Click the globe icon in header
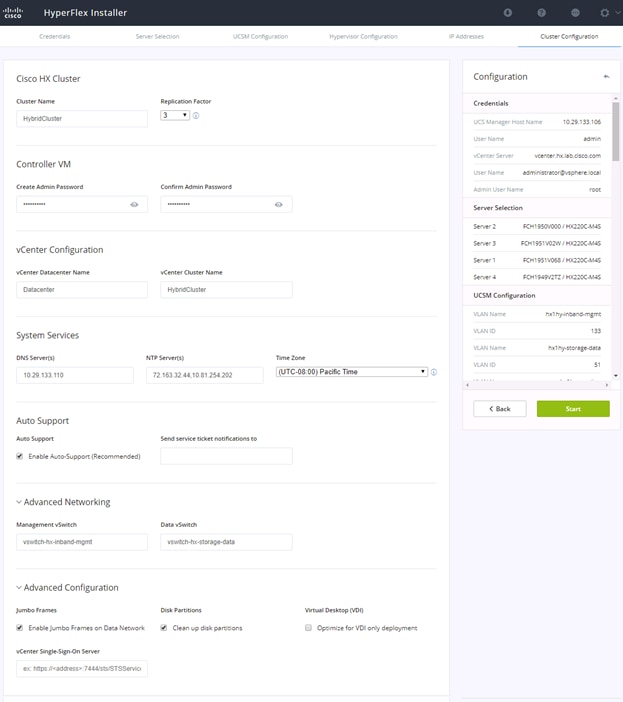Image resolution: width=623 pixels, height=702 pixels. pos(576,13)
